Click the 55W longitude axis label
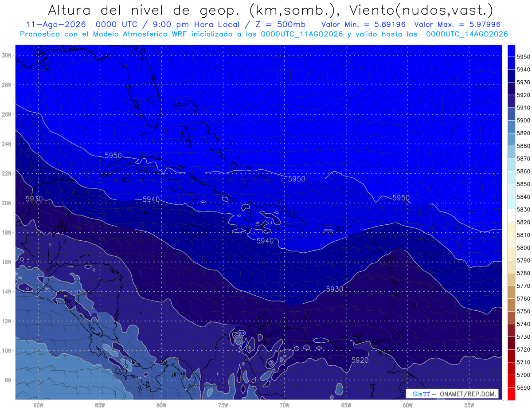 [x=469, y=405]
